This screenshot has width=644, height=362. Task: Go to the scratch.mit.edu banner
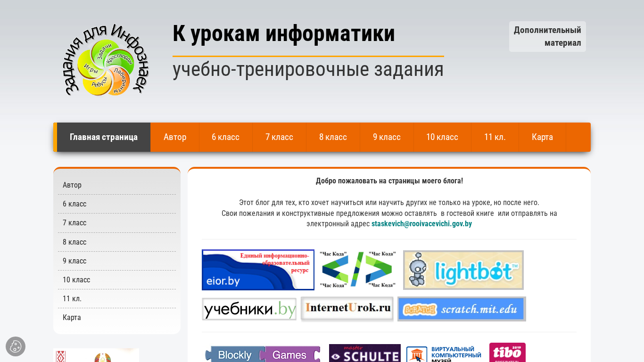point(462,309)
